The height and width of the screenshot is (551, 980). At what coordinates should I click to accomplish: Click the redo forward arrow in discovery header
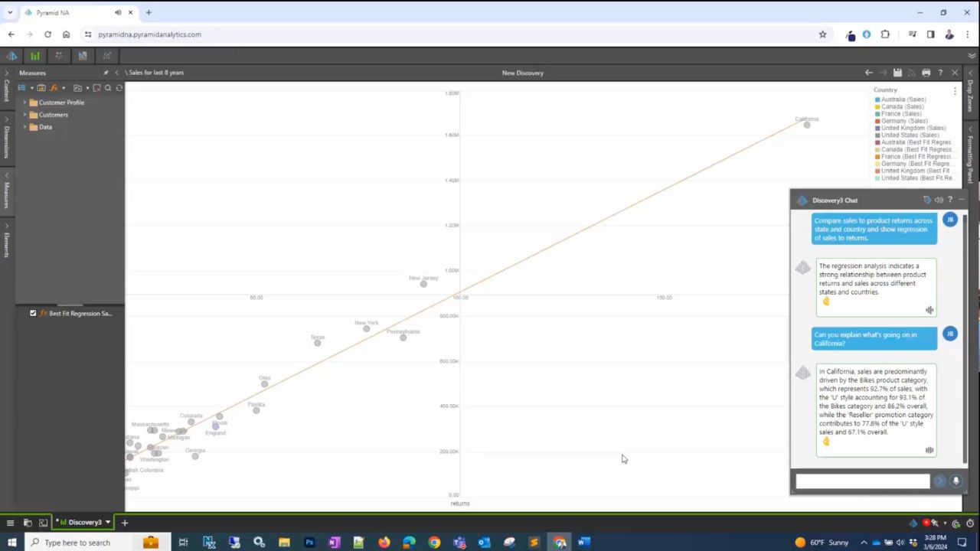[883, 73]
